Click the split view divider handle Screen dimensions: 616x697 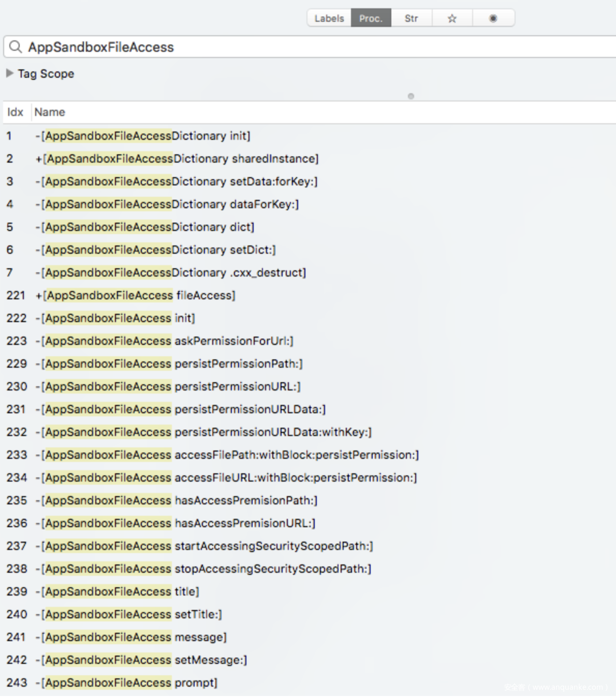(x=410, y=96)
